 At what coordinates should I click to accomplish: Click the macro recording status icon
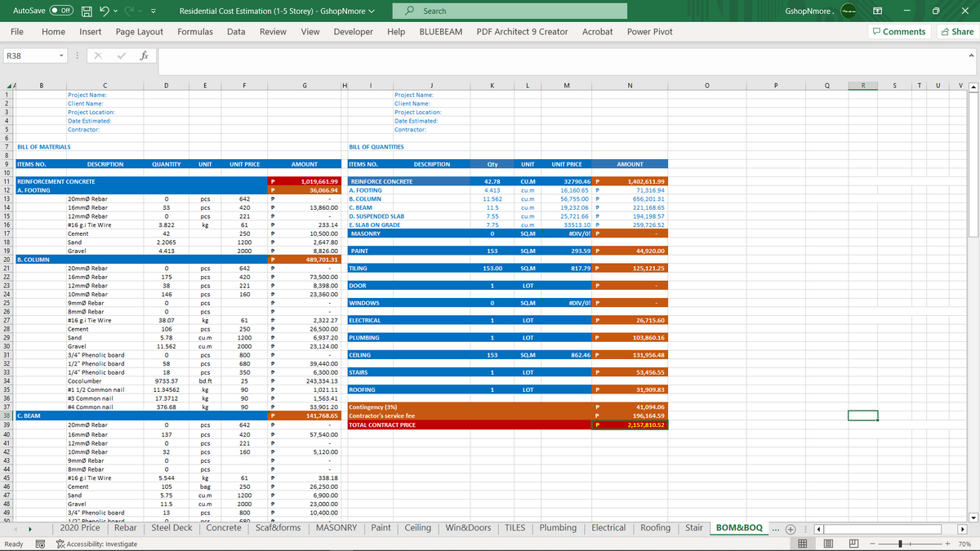click(x=40, y=544)
